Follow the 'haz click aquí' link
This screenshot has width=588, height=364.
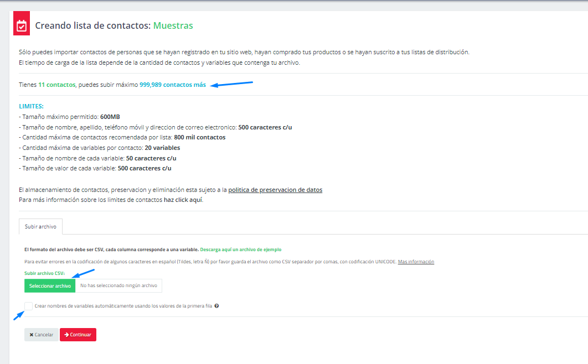[x=183, y=200]
